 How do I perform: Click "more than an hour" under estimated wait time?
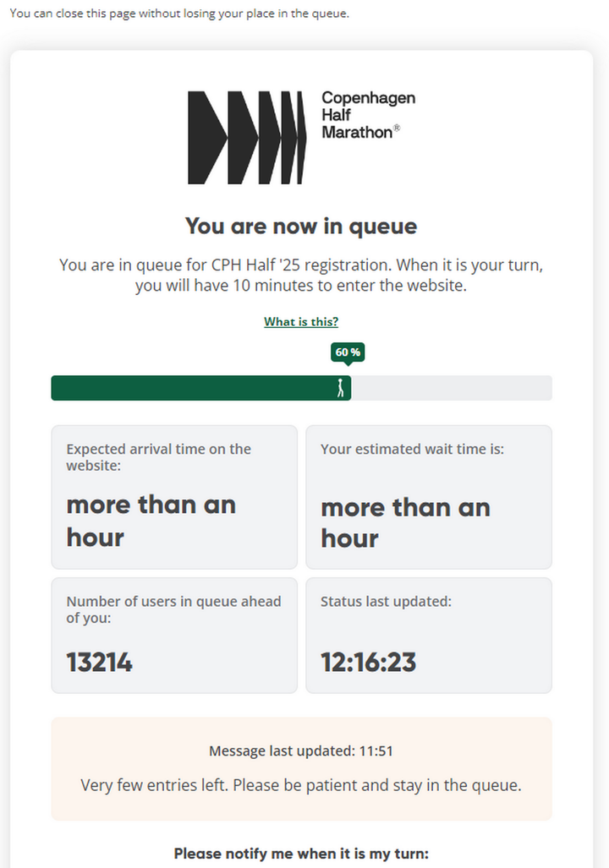click(405, 522)
